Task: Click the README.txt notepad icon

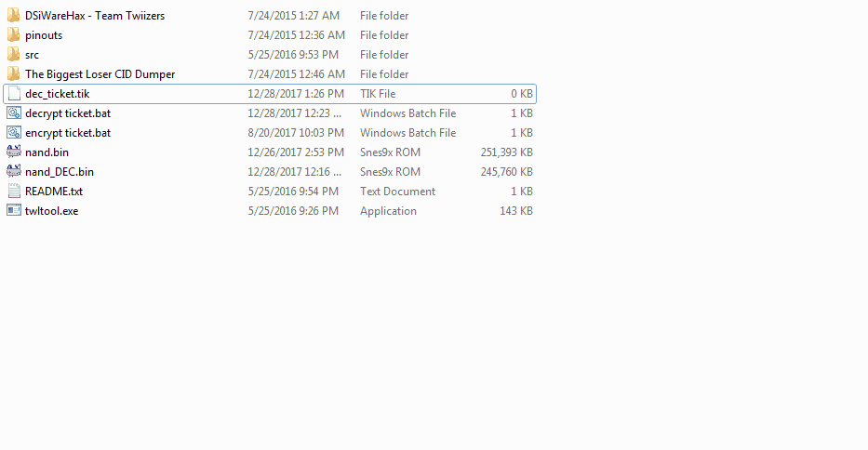Action: tap(14, 191)
